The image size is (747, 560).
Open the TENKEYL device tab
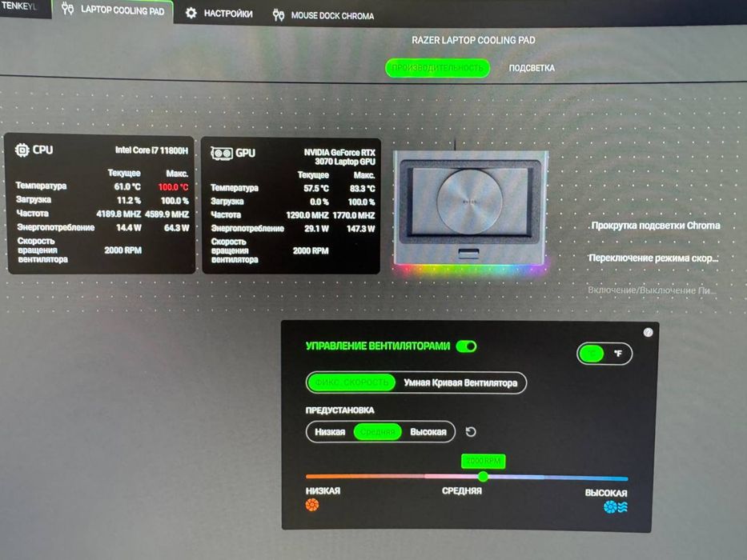(x=19, y=6)
